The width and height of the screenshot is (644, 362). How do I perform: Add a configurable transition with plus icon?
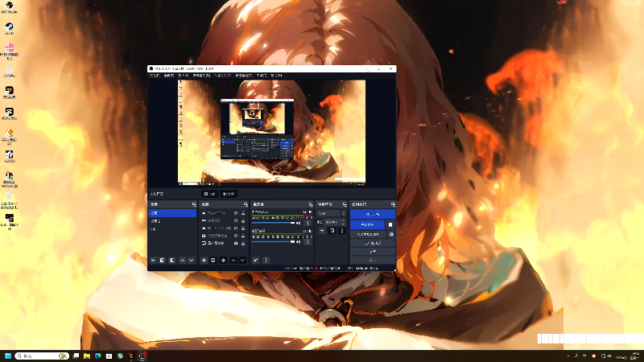pyautogui.click(x=322, y=231)
